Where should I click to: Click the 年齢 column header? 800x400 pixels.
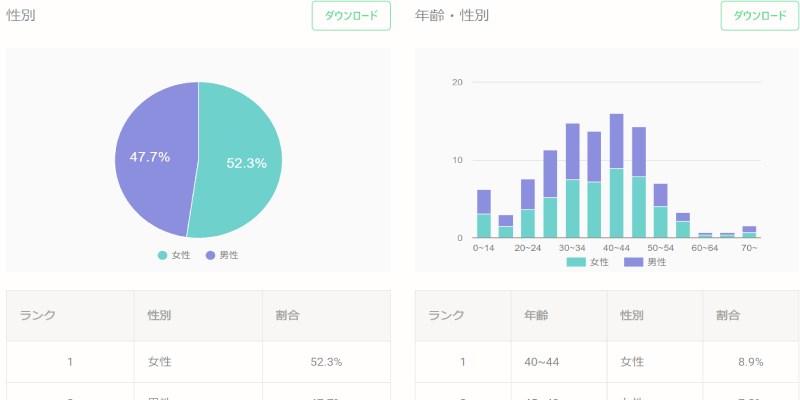point(559,315)
